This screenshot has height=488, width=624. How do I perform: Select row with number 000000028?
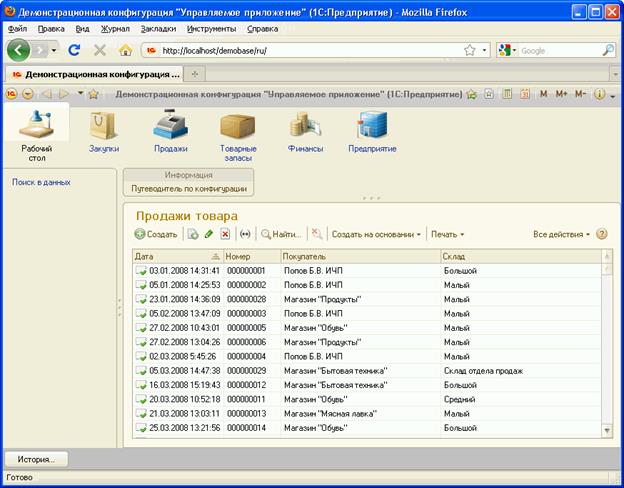pos(367,299)
